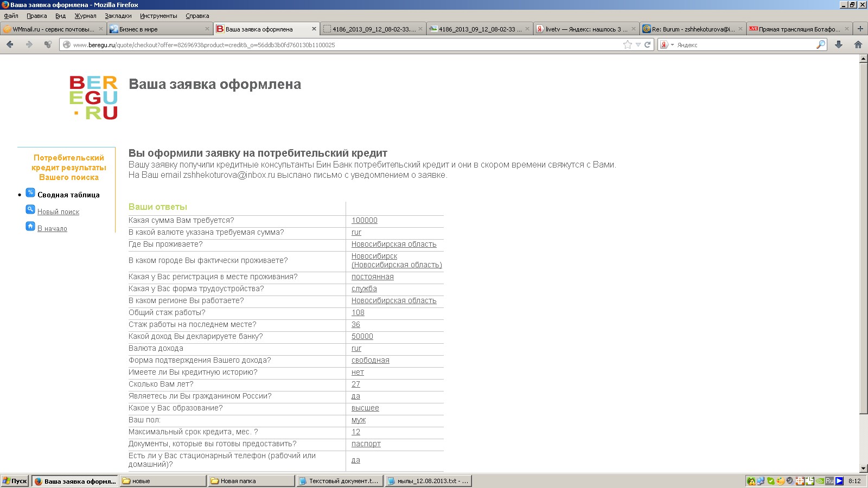Switch to the livetv — Яндекс tab
This screenshot has height=488, width=868.
click(x=586, y=29)
